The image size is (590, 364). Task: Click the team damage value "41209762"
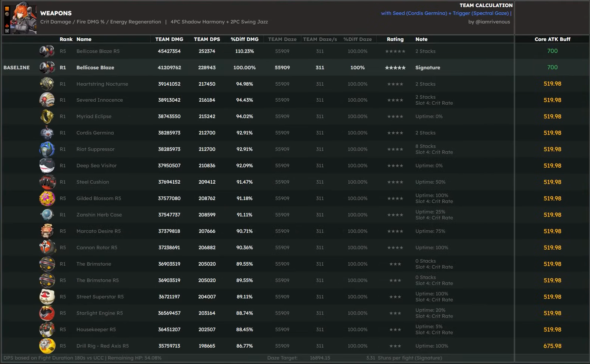point(169,67)
